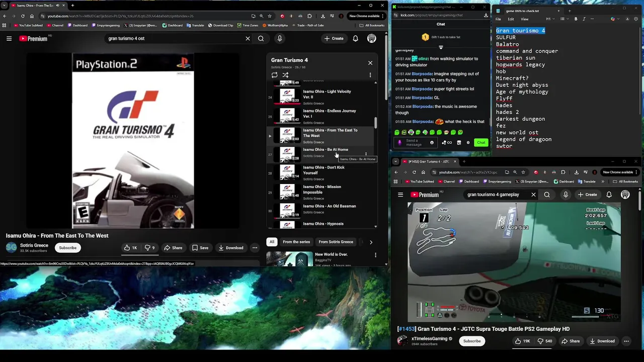Click the search magnifier beside 'gran turismo 4 ost'
The image size is (644, 362).
(x=261, y=39)
